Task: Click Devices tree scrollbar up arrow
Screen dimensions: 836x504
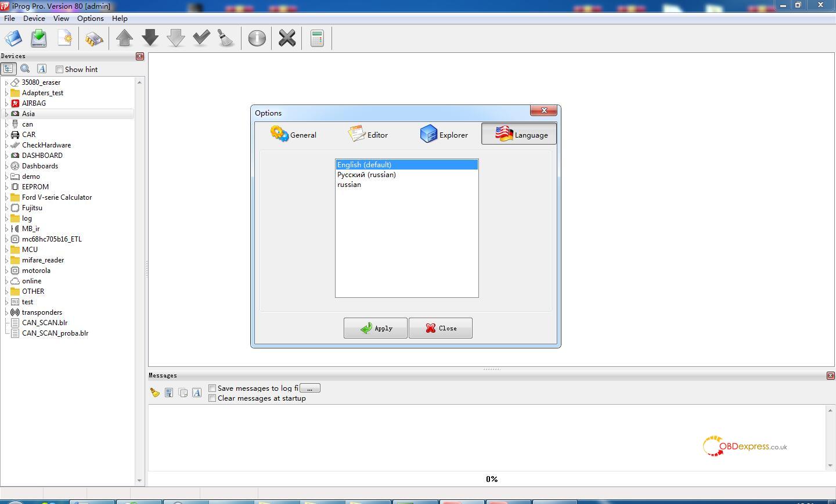Action: [139, 82]
